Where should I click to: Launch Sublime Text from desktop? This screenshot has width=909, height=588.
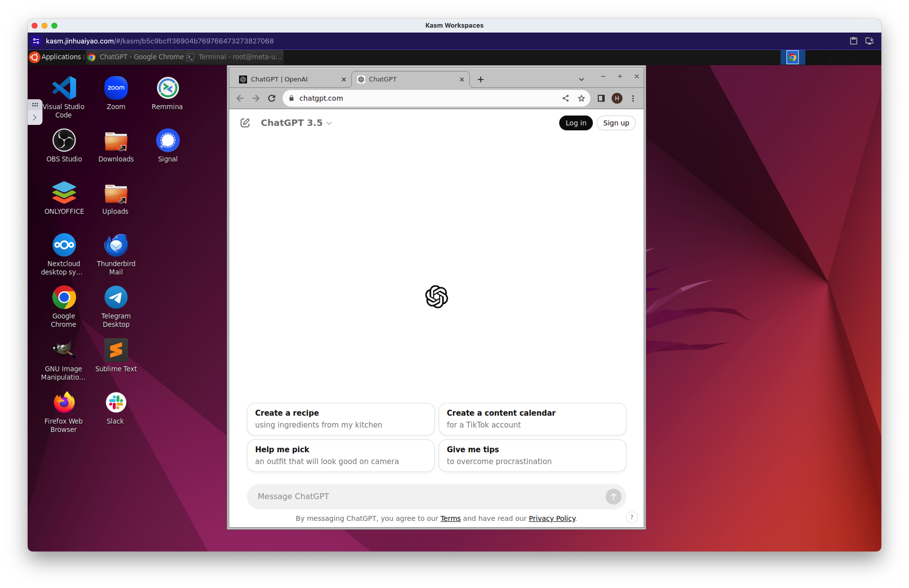116,355
